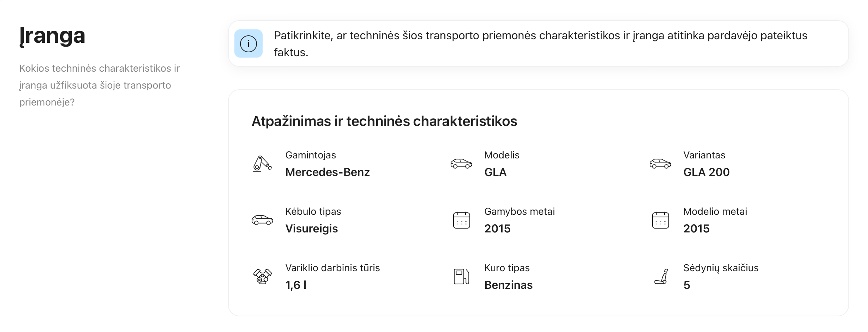Select the GLA 200 variant value
The width and height of the screenshot is (868, 332).
coord(706,172)
